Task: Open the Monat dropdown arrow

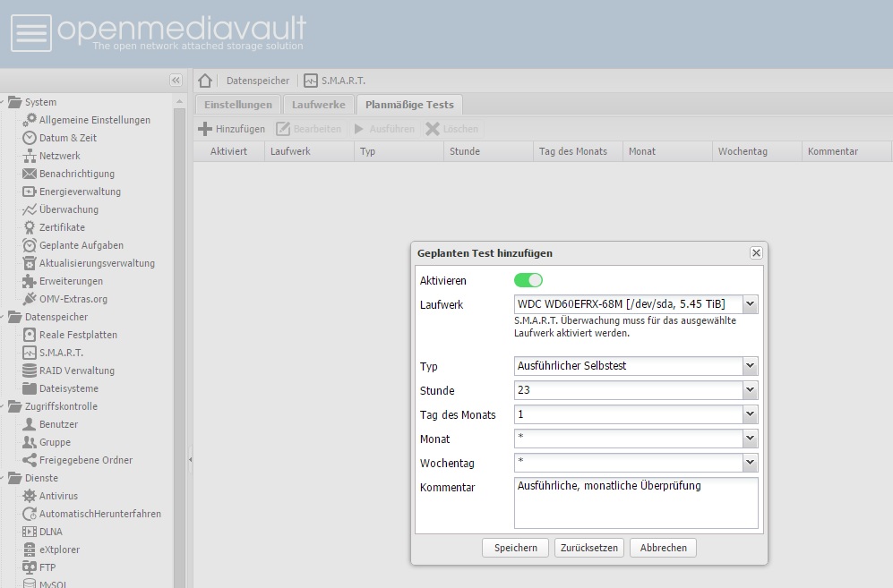Action: [x=750, y=439]
